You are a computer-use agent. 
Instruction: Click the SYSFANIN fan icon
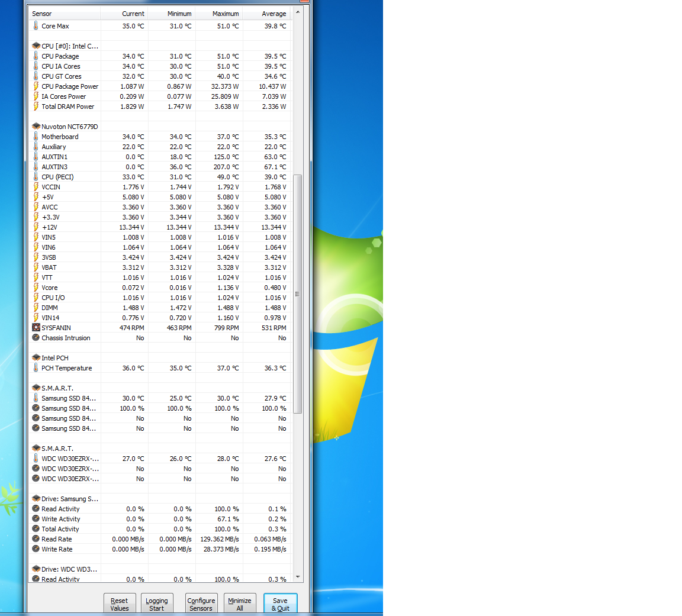tap(36, 327)
